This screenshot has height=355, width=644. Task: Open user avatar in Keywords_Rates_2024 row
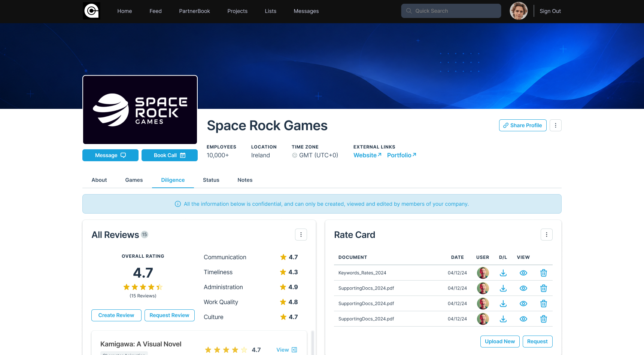point(483,273)
